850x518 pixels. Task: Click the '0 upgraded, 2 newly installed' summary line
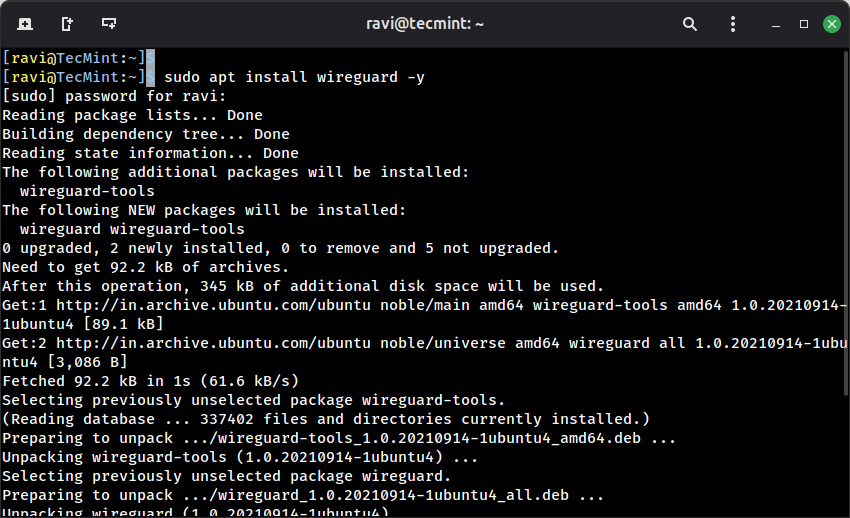click(x=280, y=248)
